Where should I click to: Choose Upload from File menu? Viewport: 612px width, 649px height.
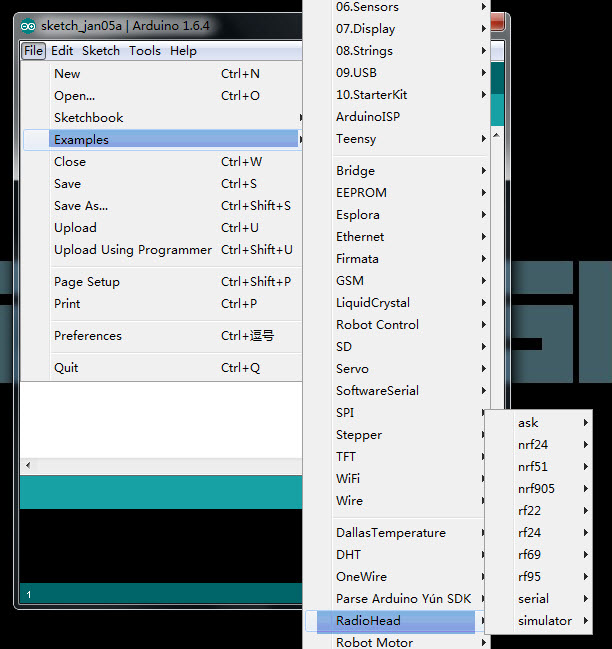pos(161,228)
